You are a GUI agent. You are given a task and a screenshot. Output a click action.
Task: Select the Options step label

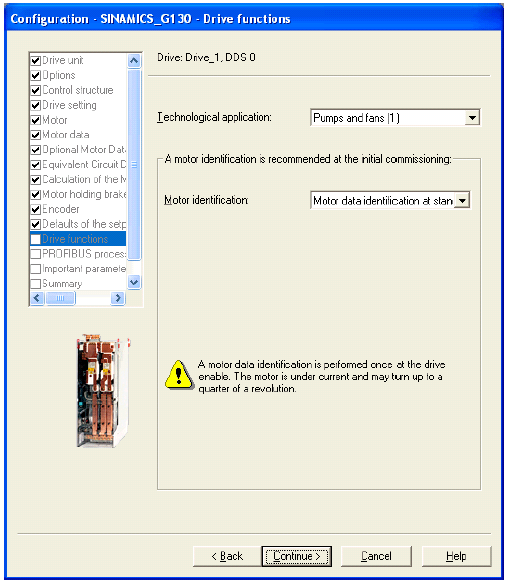point(59,75)
